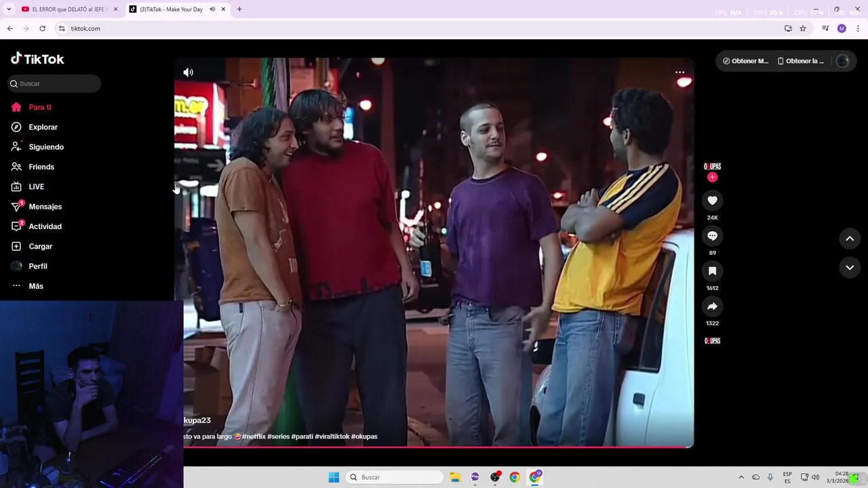Click the microphone tray icon

pyautogui.click(x=770, y=477)
